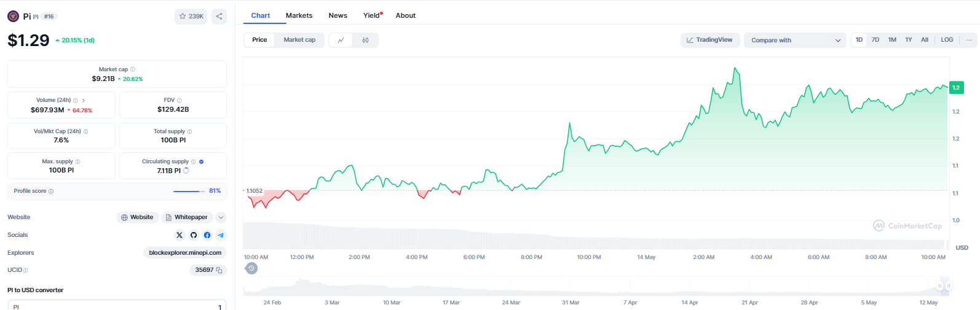Set chart range to All
Screen dimensions: 980x310
pos(925,40)
